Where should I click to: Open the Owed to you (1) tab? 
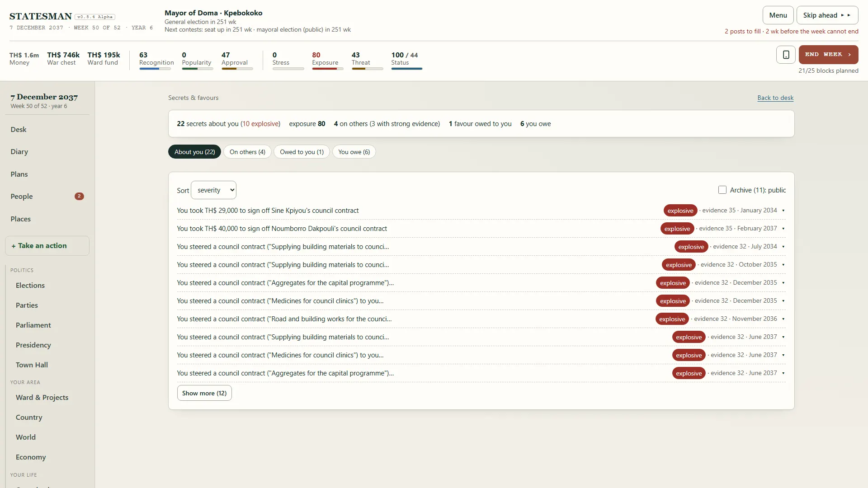coord(302,152)
